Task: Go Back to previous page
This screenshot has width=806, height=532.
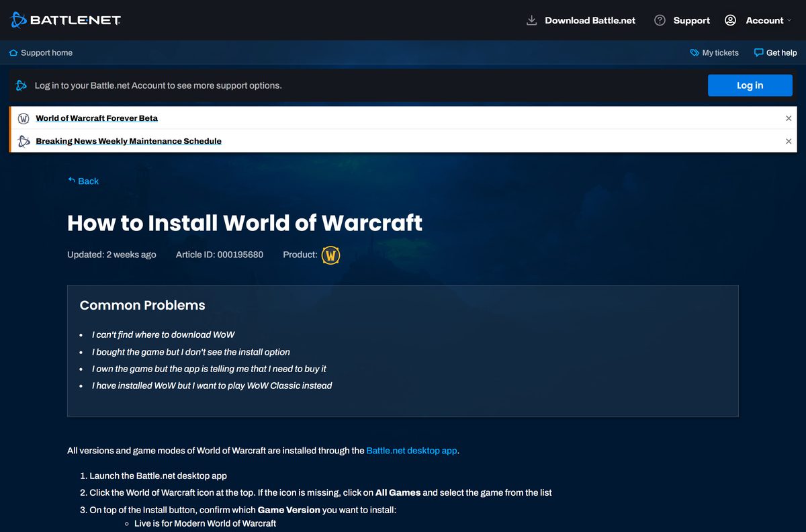Action: coord(83,181)
